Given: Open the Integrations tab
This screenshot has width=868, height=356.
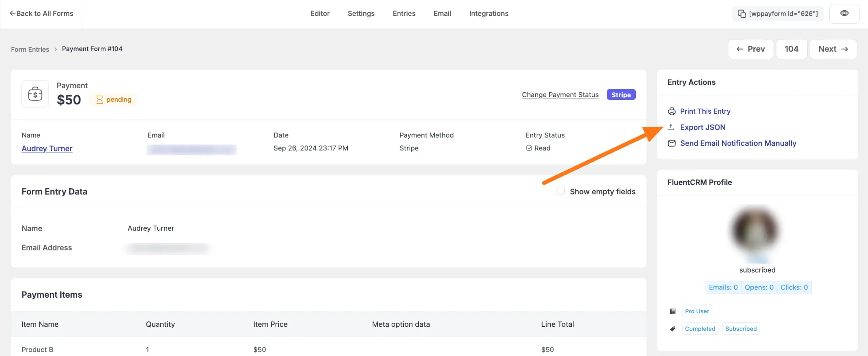Looking at the screenshot, I should coord(489,14).
